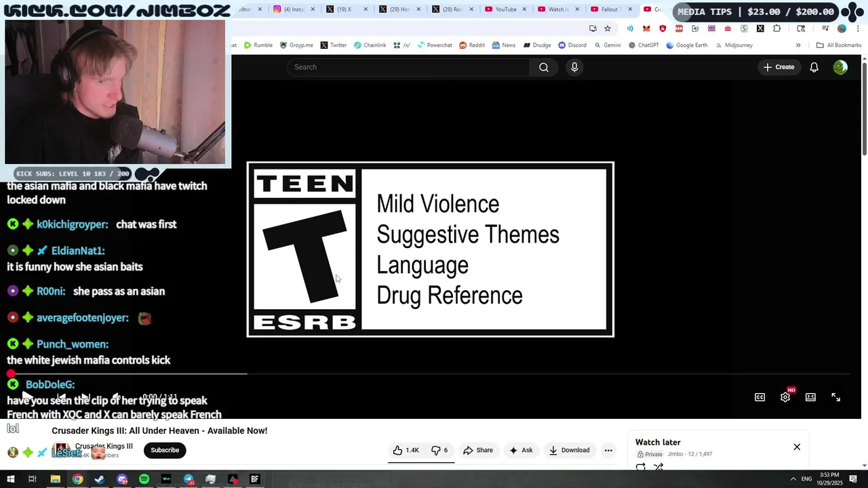Open Spotify from the taskbar
The width and height of the screenshot is (868, 488).
144,479
